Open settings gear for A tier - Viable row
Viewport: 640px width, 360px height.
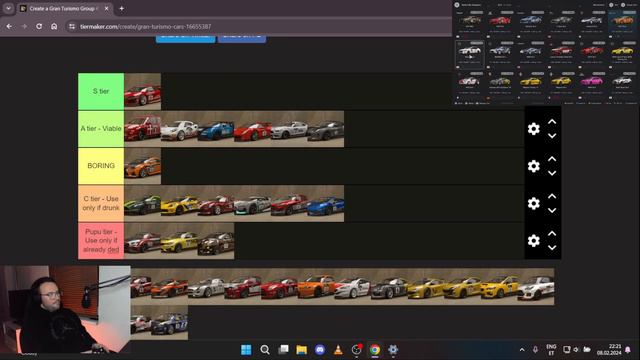tap(533, 129)
